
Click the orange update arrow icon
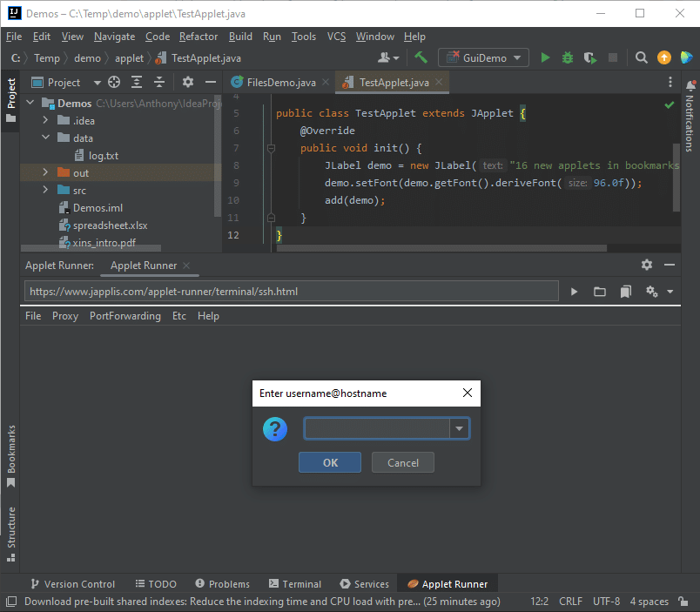[x=664, y=57]
